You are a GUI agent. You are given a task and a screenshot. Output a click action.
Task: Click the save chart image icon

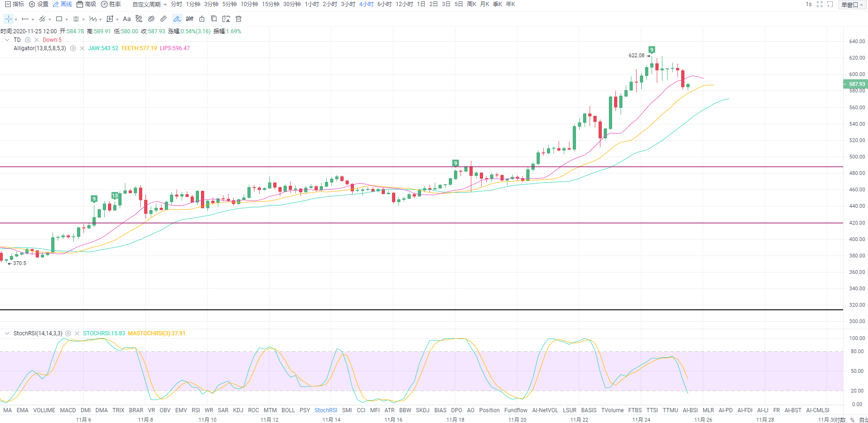pyautogui.click(x=226, y=19)
